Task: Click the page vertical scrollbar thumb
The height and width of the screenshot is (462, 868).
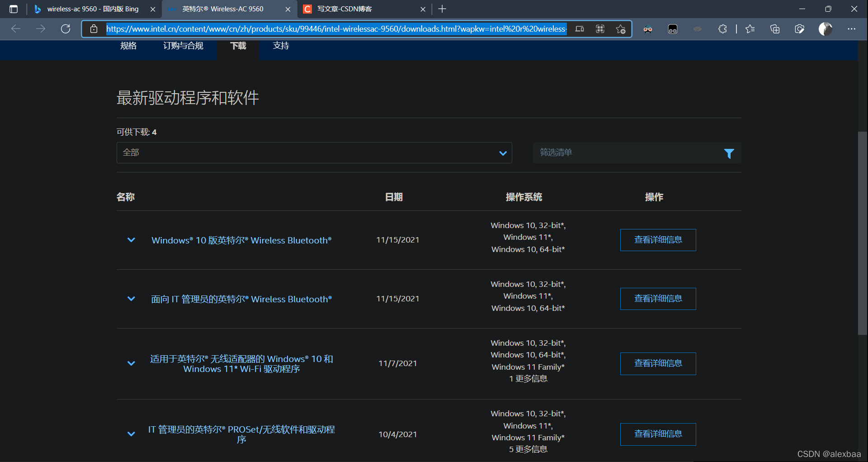Action: pos(863,233)
